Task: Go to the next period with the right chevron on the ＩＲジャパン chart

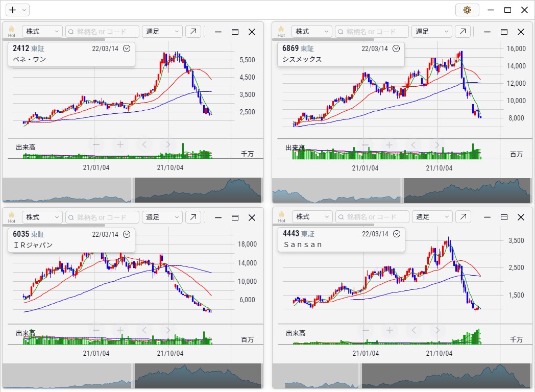Action: tap(168, 330)
